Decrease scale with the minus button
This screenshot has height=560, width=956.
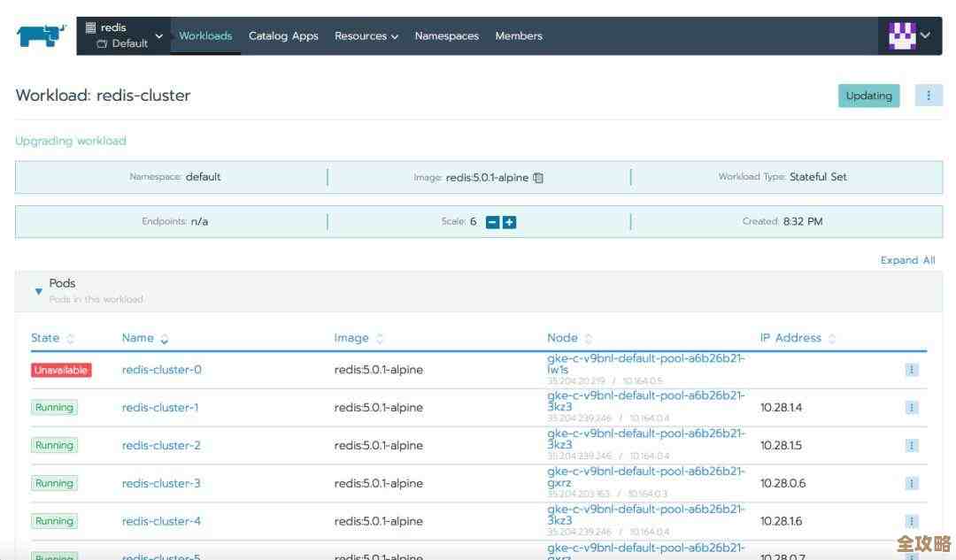coord(492,222)
